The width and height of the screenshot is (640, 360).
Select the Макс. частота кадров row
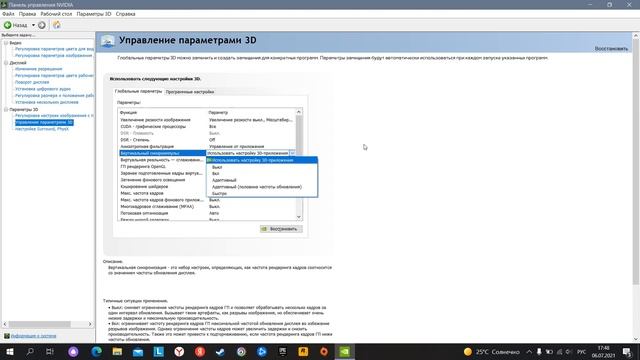(162, 193)
